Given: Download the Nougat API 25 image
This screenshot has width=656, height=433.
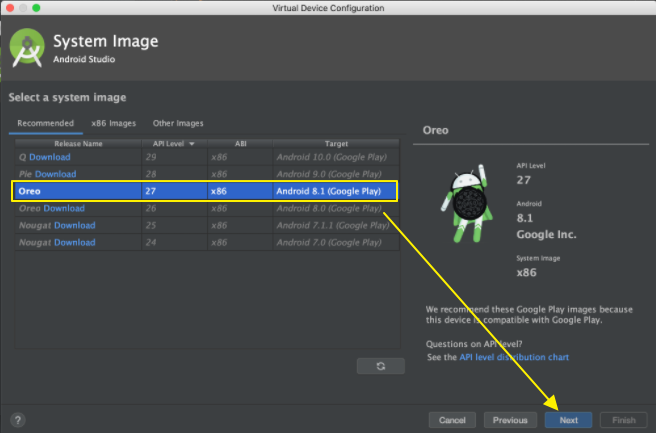Looking at the screenshot, I should [74, 225].
